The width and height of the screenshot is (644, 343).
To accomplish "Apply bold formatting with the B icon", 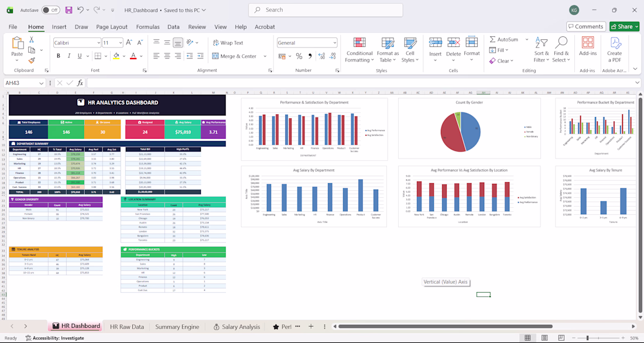I will click(59, 56).
